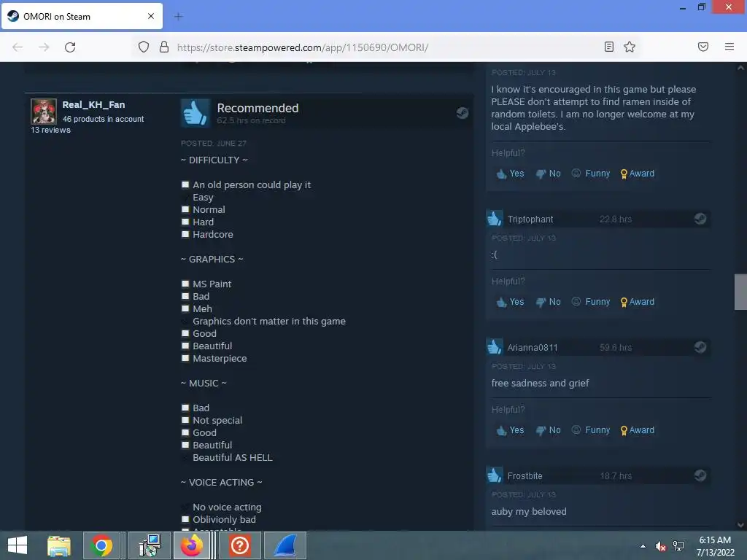Click Steam icon on Frostbite review
Image resolution: width=747 pixels, height=560 pixels.
click(700, 475)
